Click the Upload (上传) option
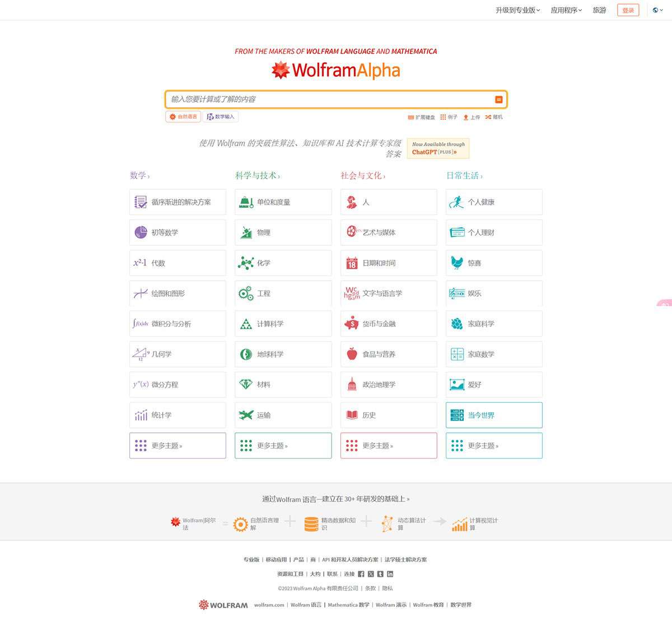Image resolution: width=672 pixels, height=626 pixels. [x=472, y=117]
